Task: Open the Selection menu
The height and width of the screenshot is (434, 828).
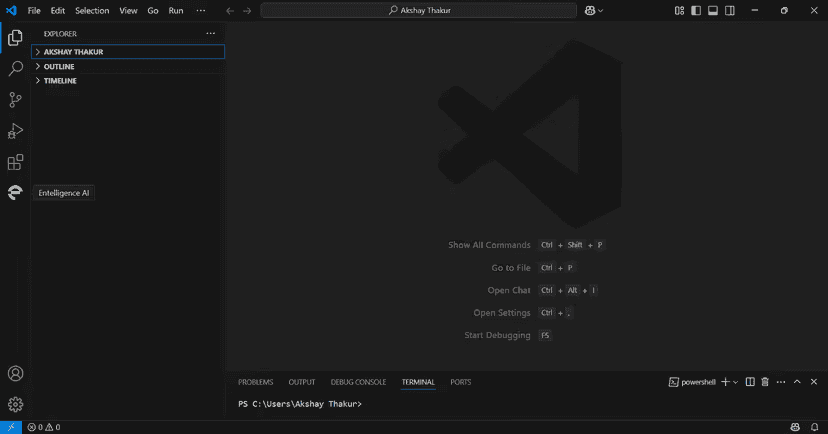Action: click(x=92, y=11)
